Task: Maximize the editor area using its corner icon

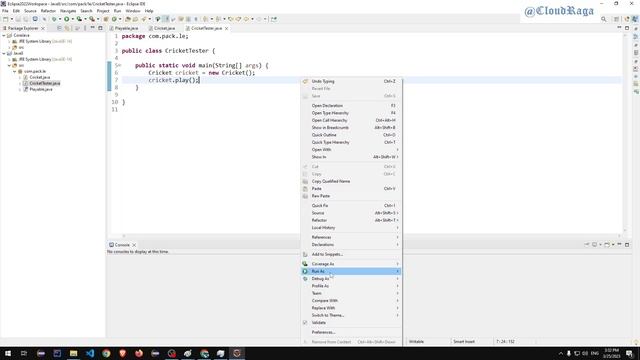Action: 627,28
